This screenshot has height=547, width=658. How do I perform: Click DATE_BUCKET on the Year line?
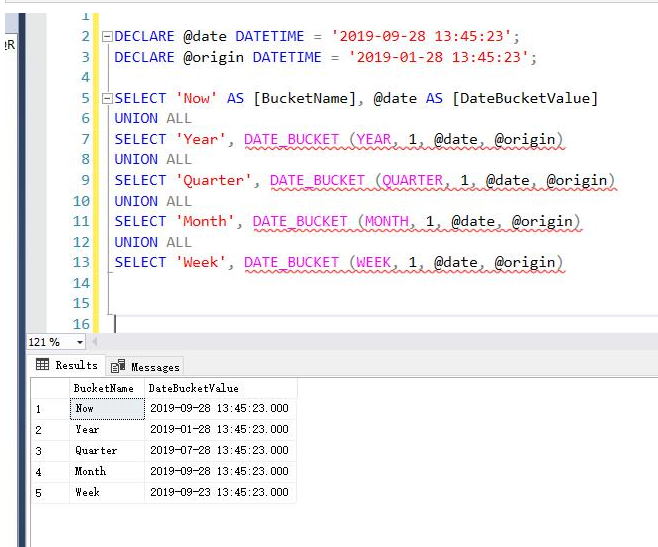292,139
